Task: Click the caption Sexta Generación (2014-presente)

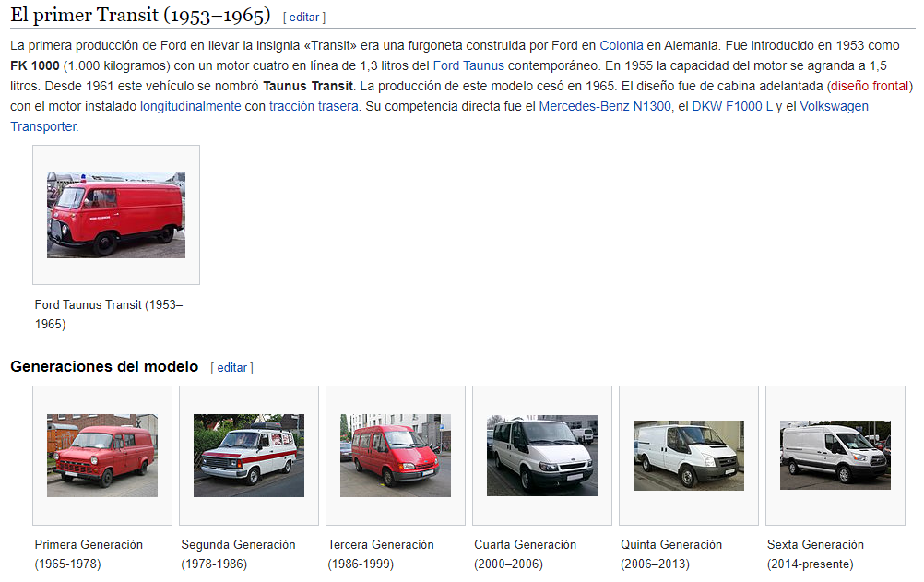Action: pos(815,553)
